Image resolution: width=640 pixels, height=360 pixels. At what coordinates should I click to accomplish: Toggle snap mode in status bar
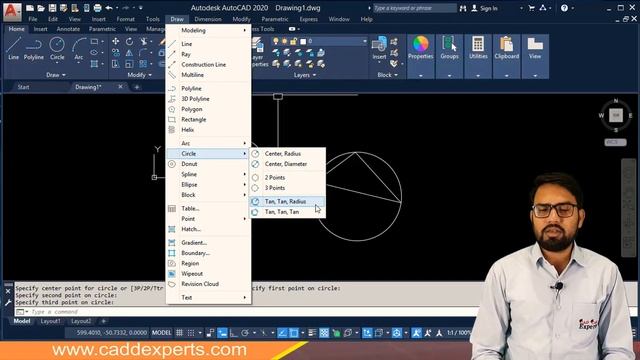(191, 333)
